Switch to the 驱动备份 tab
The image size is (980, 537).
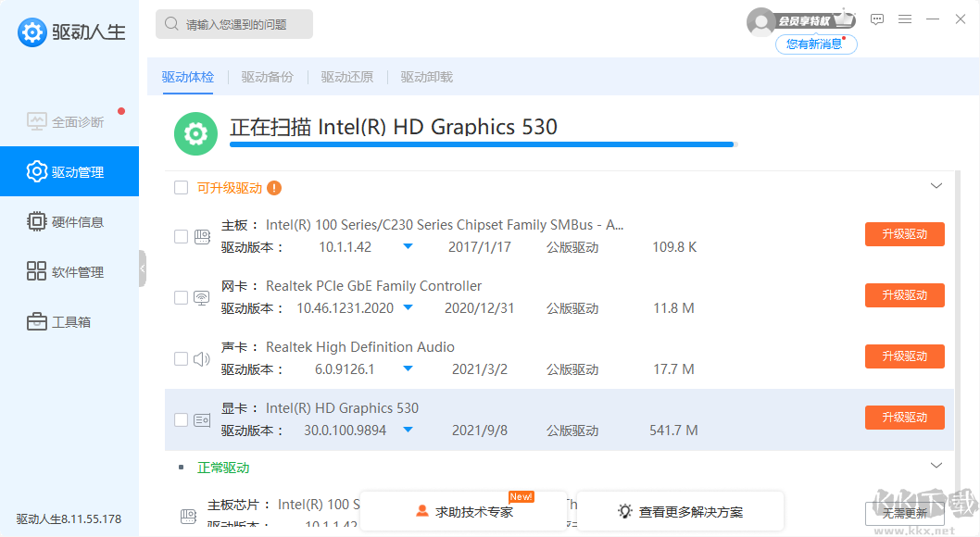[268, 77]
